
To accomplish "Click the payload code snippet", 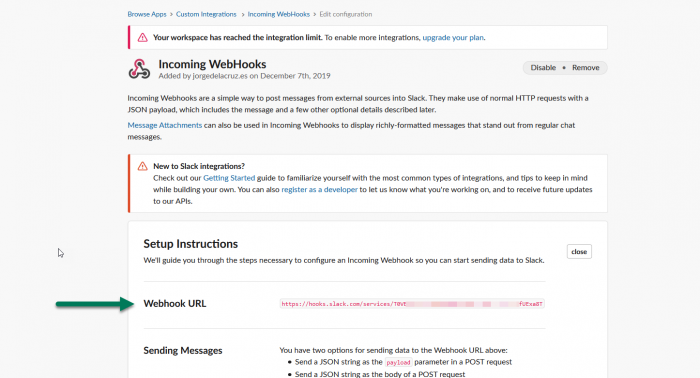I will coord(398,362).
